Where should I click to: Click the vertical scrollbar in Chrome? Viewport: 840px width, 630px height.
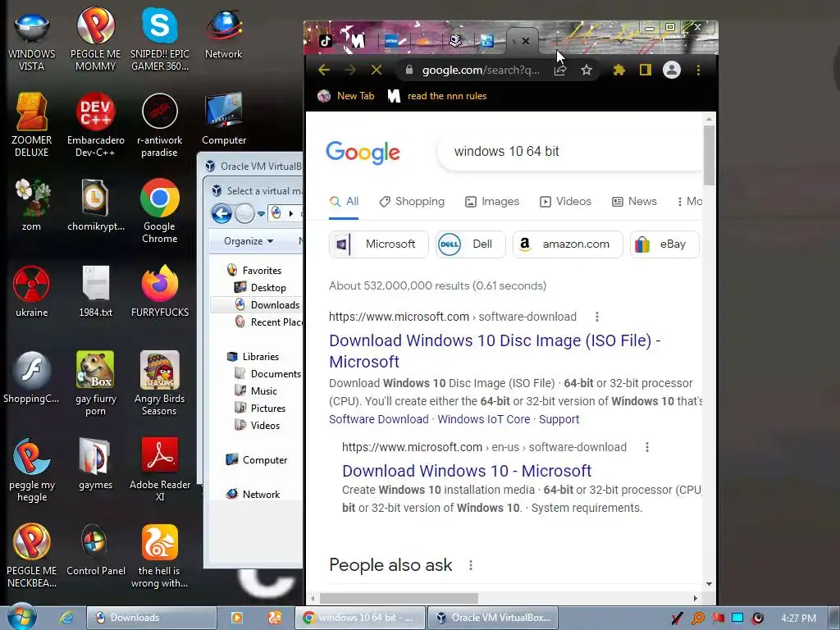click(710, 155)
